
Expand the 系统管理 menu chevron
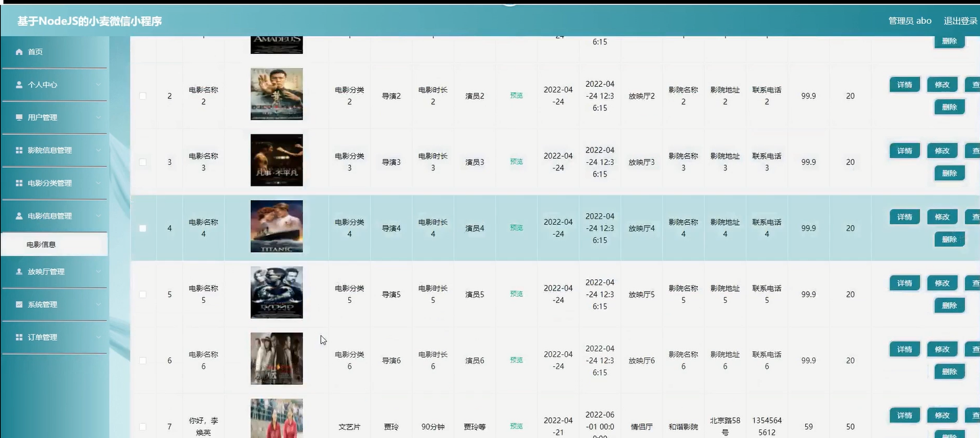click(x=98, y=305)
